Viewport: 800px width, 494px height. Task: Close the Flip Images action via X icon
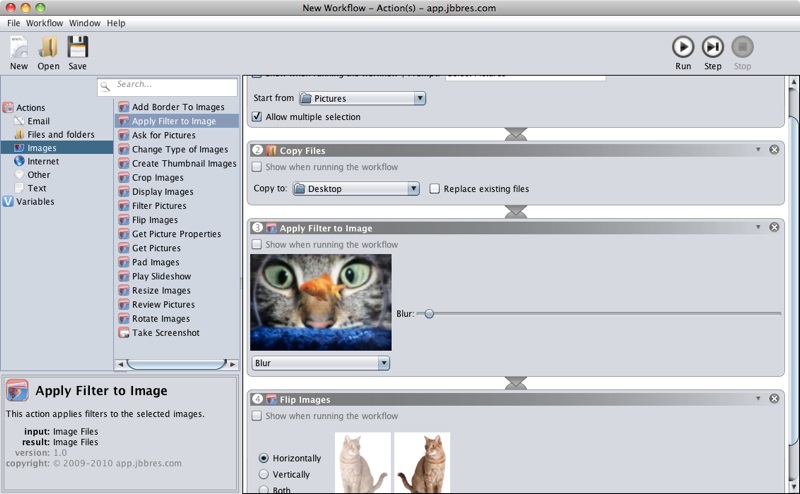pyautogui.click(x=774, y=399)
